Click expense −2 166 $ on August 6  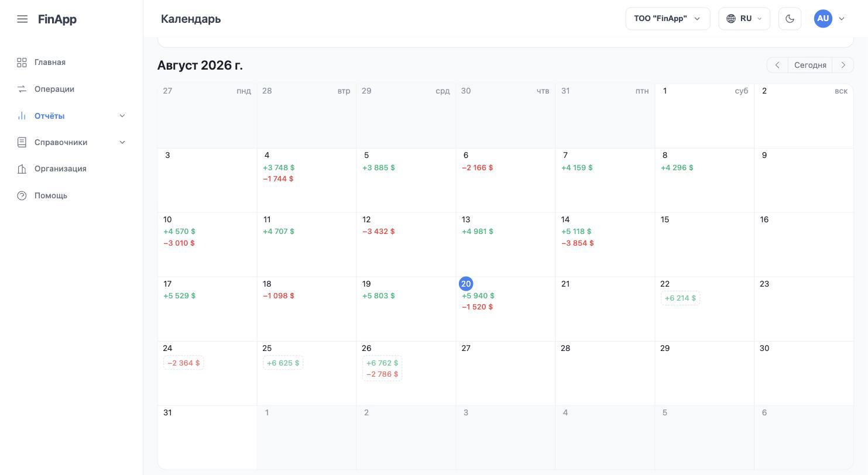(478, 167)
